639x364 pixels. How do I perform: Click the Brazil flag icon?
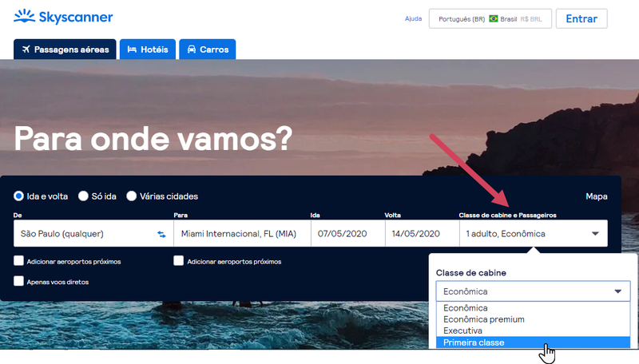(493, 18)
